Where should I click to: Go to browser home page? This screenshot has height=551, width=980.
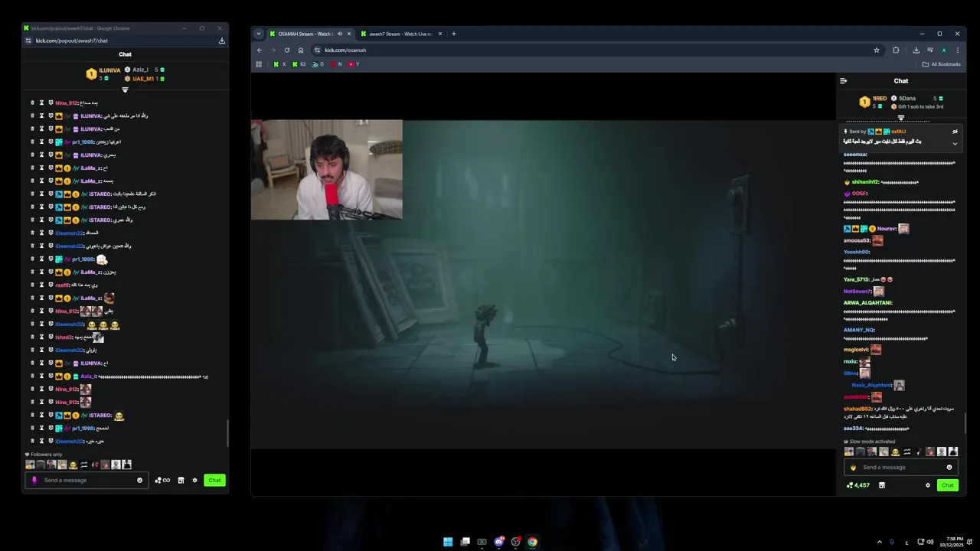pyautogui.click(x=301, y=51)
